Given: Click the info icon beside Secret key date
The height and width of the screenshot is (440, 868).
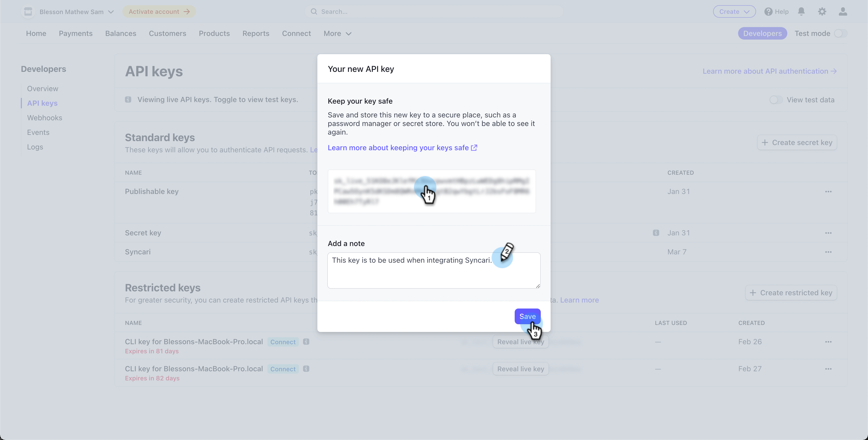Looking at the screenshot, I should [x=656, y=233].
